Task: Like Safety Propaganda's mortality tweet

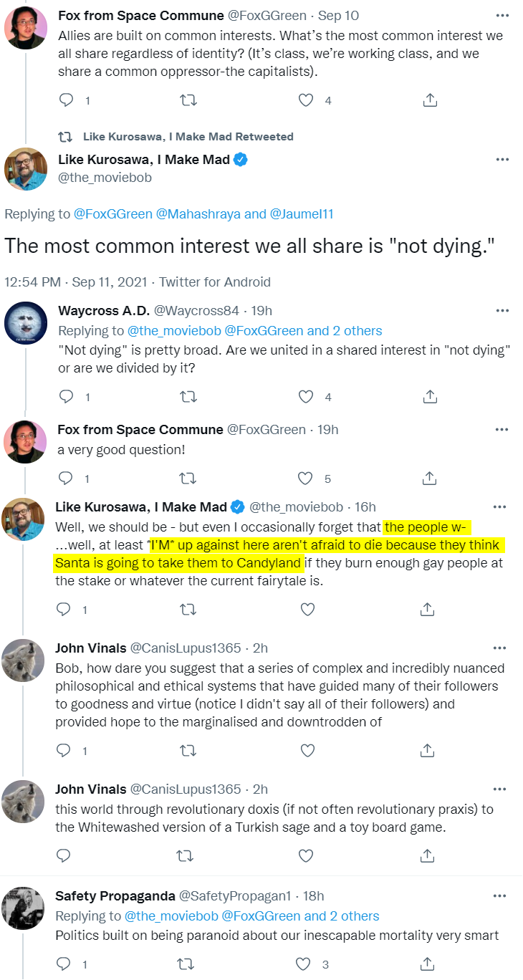Action: click(x=306, y=964)
